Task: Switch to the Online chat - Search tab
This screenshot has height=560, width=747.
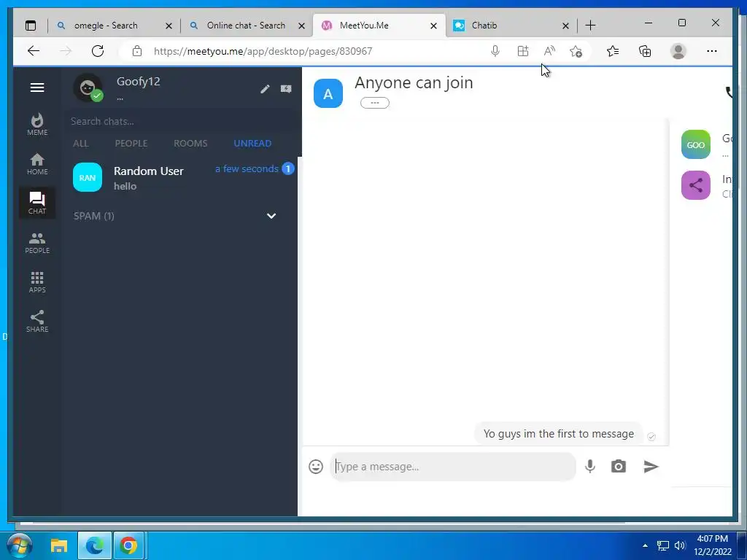Action: (x=246, y=26)
